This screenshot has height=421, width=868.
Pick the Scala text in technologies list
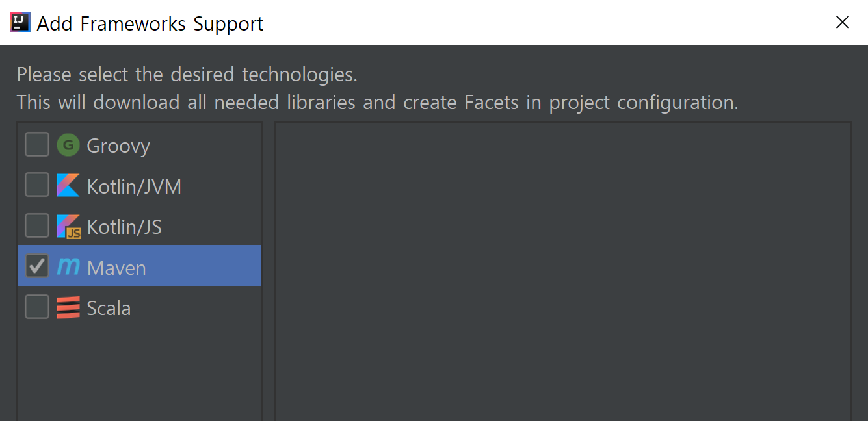coord(109,308)
